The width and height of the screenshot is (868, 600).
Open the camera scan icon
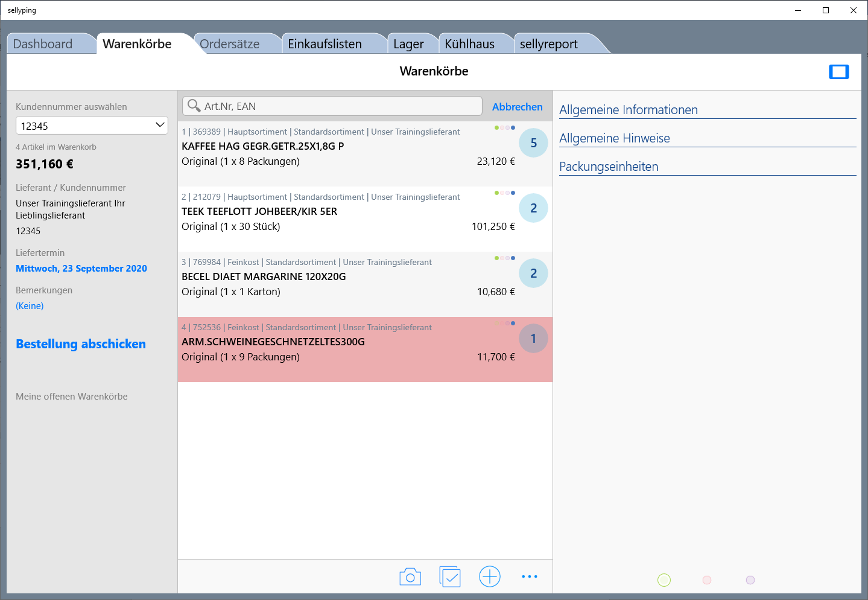[410, 577]
